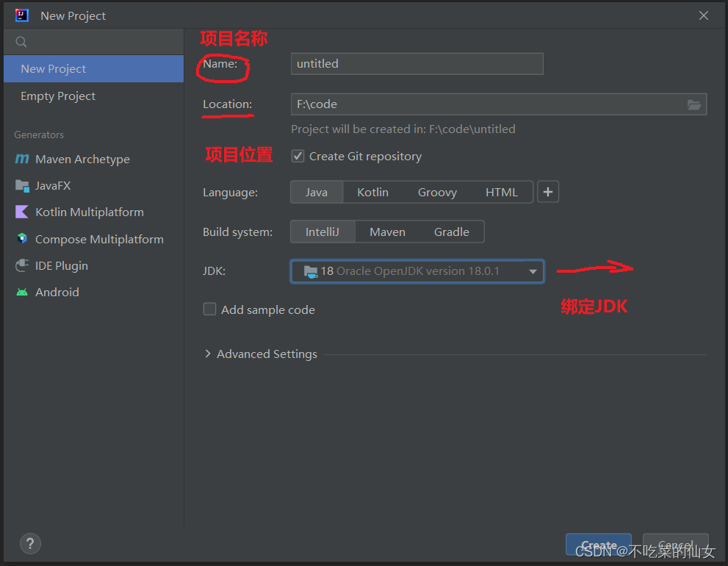Click the Compose Multiplatform icon
728x566 pixels.
pos(22,239)
